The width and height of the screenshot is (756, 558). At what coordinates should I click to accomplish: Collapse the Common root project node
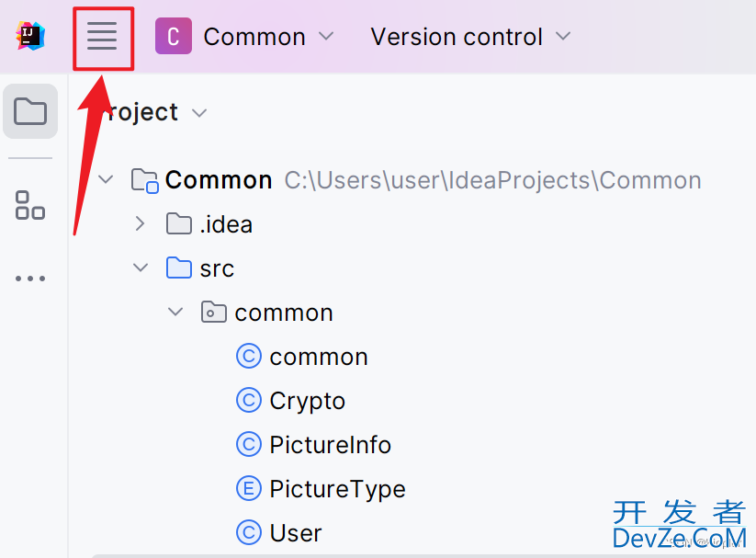pyautogui.click(x=105, y=179)
